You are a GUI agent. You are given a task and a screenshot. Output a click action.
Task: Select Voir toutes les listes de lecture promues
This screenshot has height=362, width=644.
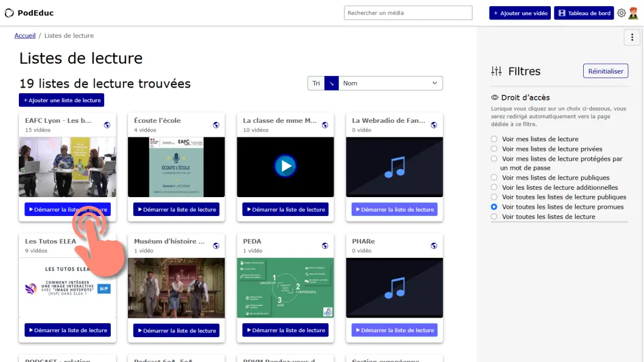click(x=494, y=207)
